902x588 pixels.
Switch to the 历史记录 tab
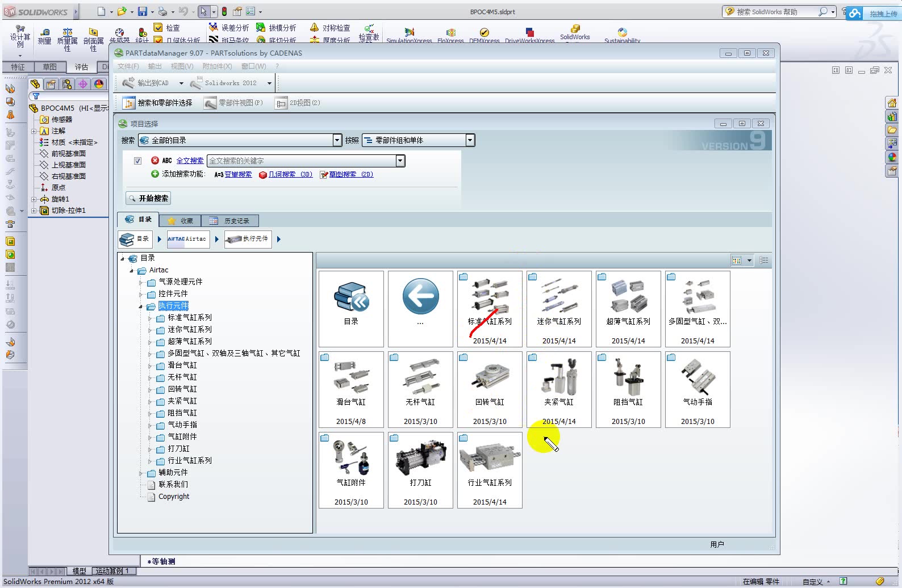click(230, 221)
